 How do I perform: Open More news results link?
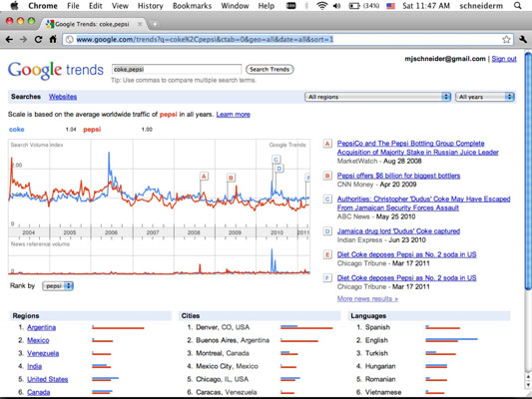[367, 298]
